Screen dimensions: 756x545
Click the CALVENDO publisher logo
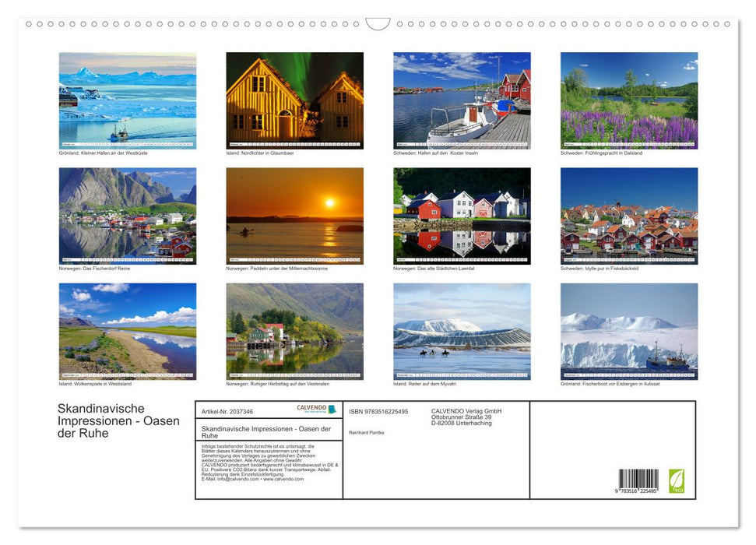(x=312, y=409)
